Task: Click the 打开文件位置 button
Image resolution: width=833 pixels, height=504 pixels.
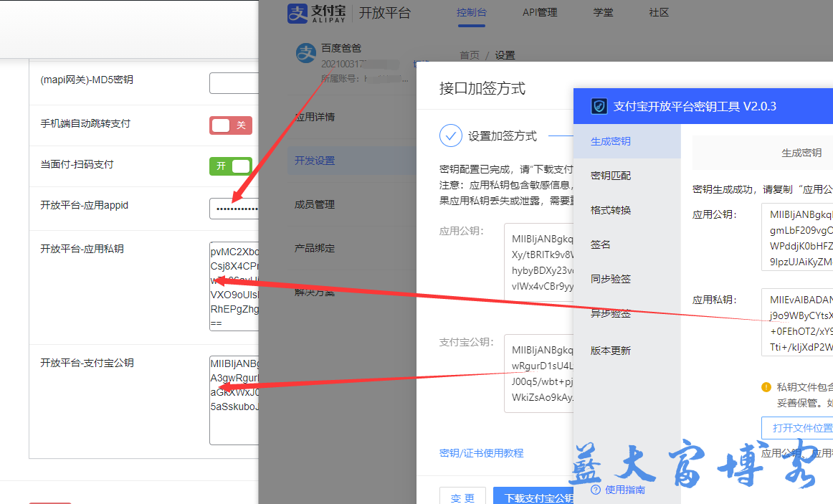Action: [x=797, y=428]
